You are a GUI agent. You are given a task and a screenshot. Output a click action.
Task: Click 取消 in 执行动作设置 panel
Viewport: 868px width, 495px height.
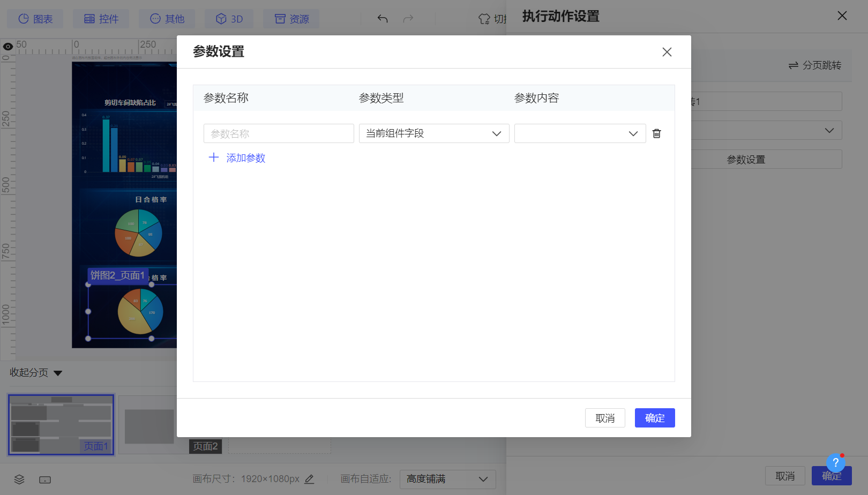[785, 476]
